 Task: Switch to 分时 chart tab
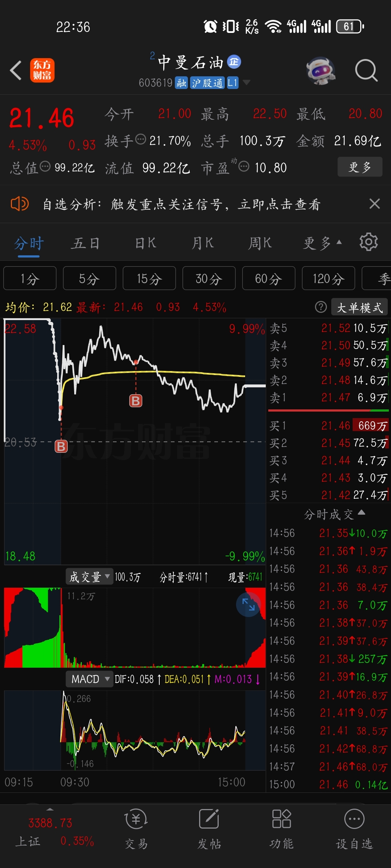tap(29, 244)
